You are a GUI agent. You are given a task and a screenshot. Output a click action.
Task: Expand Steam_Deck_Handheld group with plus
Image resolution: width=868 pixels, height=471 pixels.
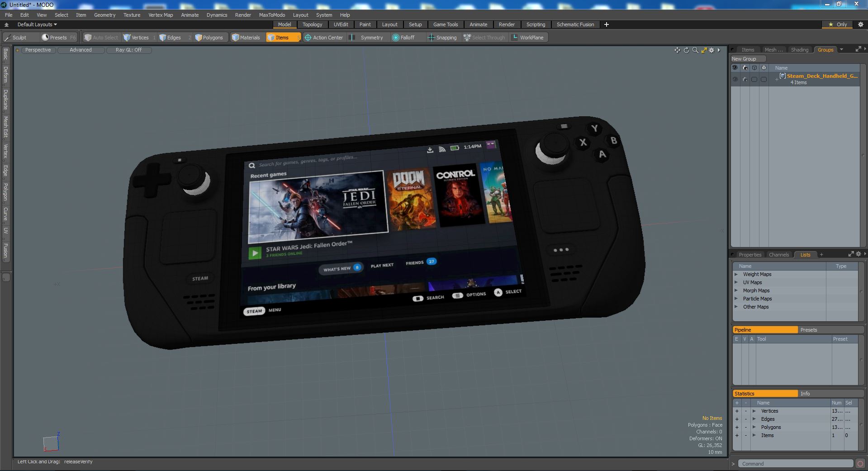click(x=777, y=79)
